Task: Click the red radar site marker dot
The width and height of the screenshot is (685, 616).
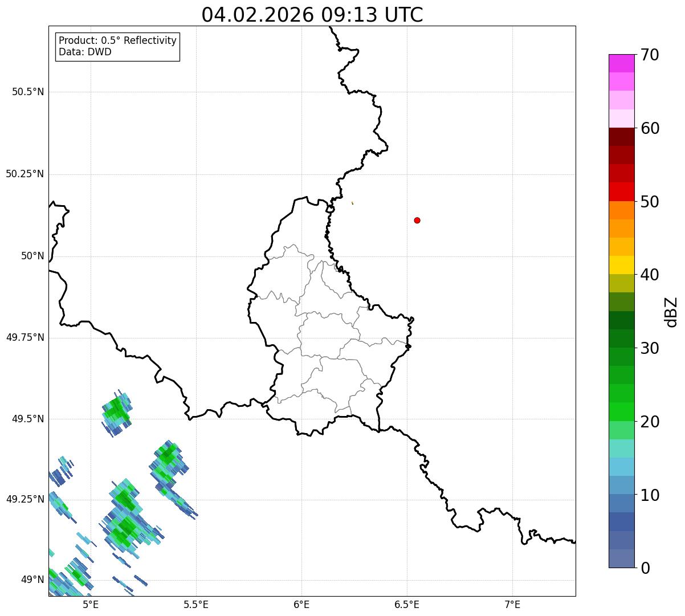Action: pos(417,220)
